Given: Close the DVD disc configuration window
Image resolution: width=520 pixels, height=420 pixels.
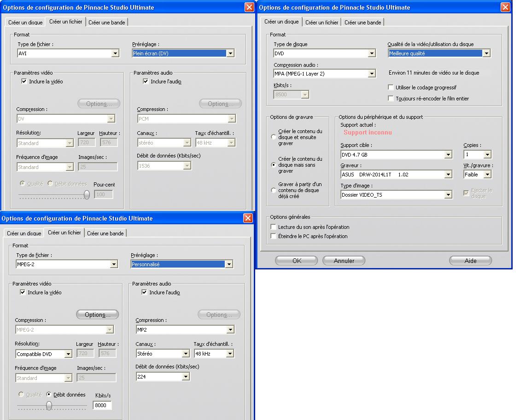Looking at the screenshot, I should tap(505, 7).
